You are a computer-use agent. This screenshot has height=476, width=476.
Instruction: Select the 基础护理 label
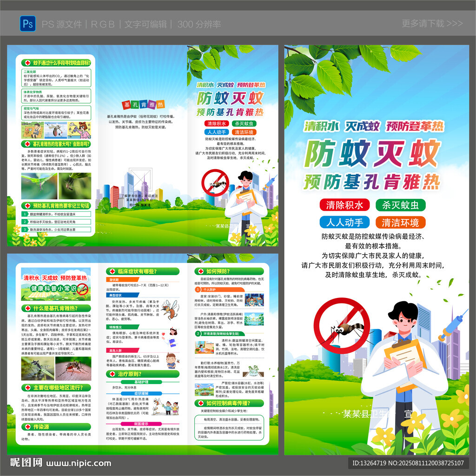(x=141, y=382)
